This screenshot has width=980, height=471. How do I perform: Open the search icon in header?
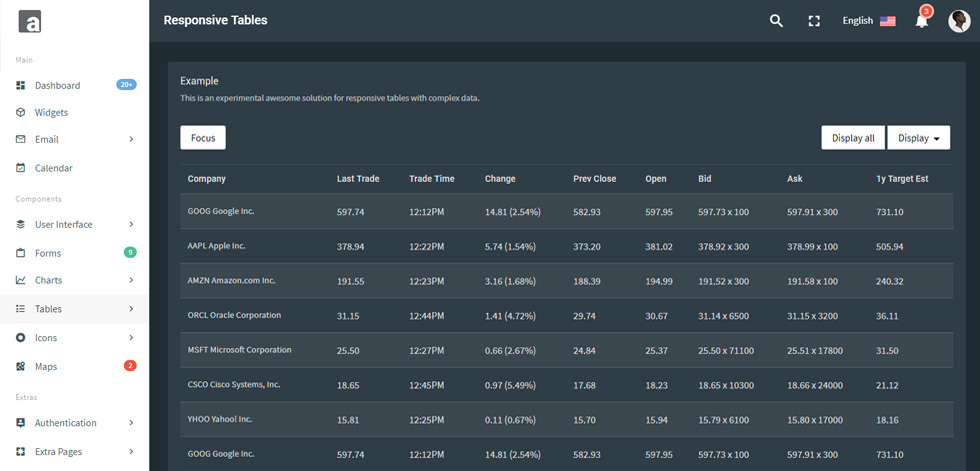pyautogui.click(x=776, y=21)
